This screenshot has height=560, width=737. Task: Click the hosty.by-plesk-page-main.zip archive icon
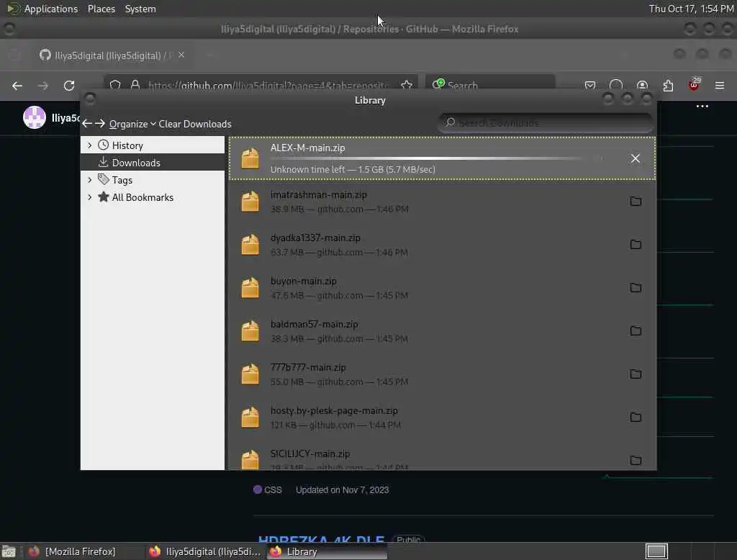[250, 417]
